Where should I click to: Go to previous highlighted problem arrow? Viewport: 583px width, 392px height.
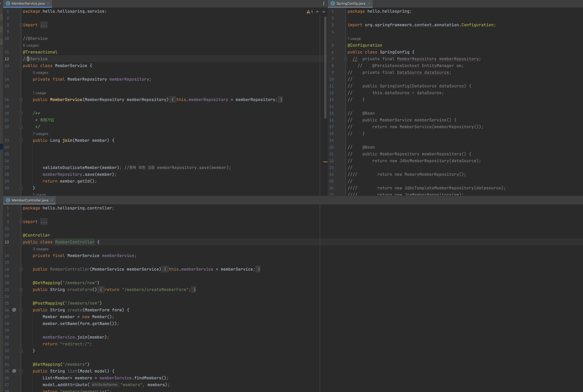(317, 12)
